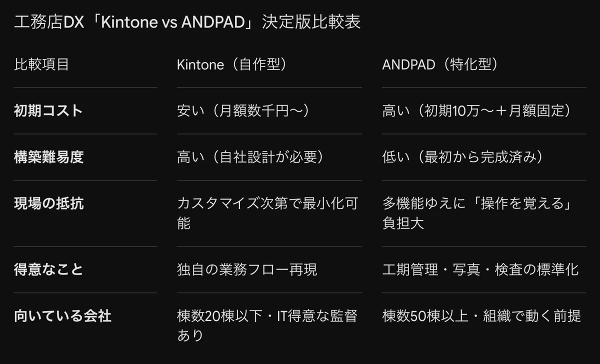The image size is (600, 364).
Task: Click the 比較項目 column header
Action: pos(41,65)
